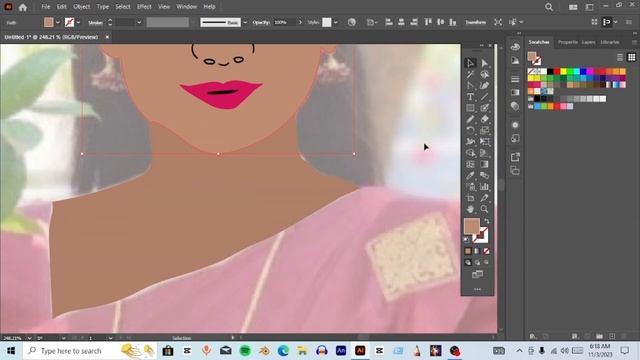Select the Column Graph tool
The height and width of the screenshot is (360, 640).
pos(484,187)
